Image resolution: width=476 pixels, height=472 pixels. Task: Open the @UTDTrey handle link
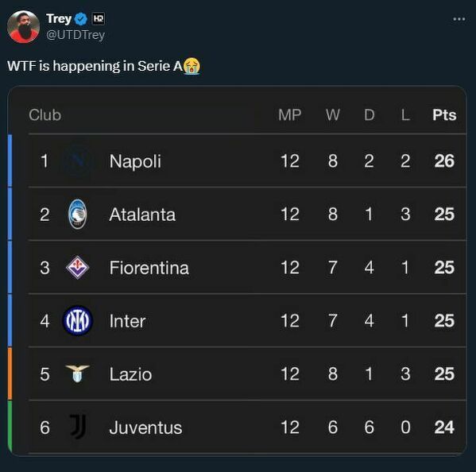75,35
